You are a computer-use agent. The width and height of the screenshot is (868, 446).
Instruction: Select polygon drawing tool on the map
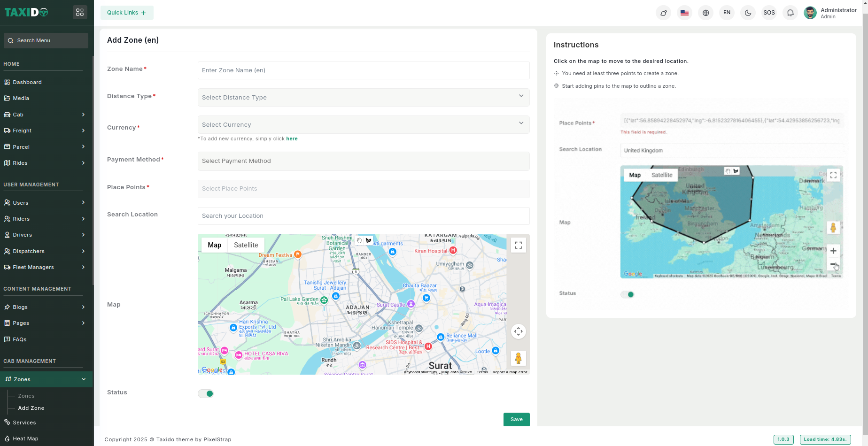point(369,240)
